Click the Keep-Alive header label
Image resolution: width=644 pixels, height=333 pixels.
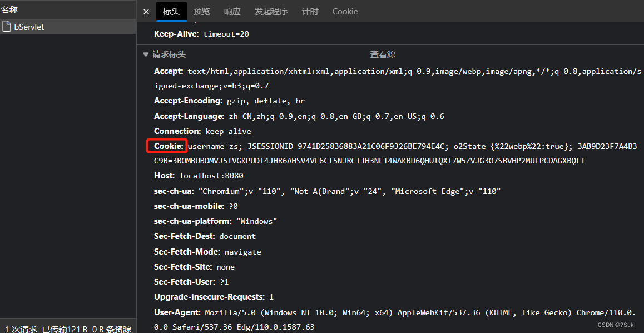pyautogui.click(x=176, y=34)
